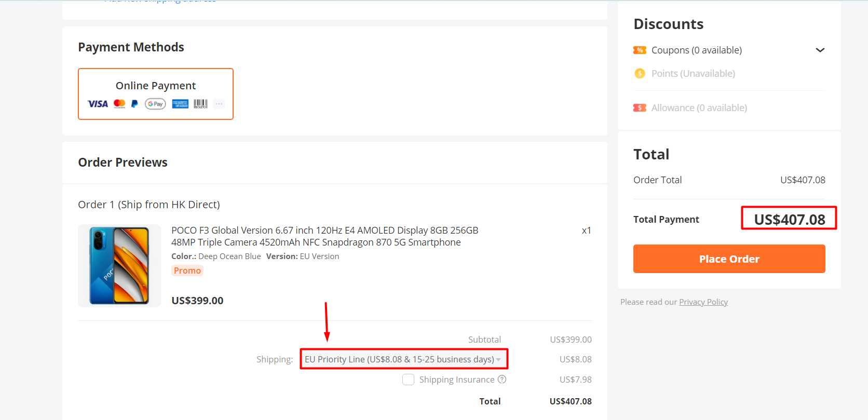Click the POCO F3 product thumbnail

click(119, 266)
